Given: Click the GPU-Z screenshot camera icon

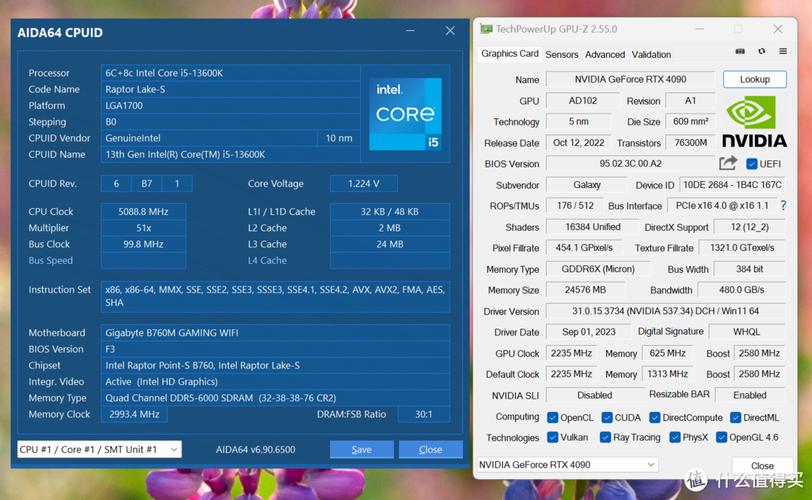Looking at the screenshot, I should pos(740,51).
